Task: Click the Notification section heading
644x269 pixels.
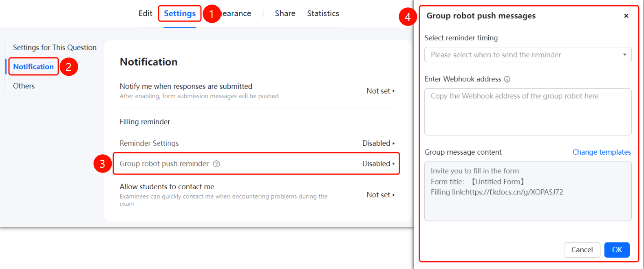Action: (x=148, y=62)
